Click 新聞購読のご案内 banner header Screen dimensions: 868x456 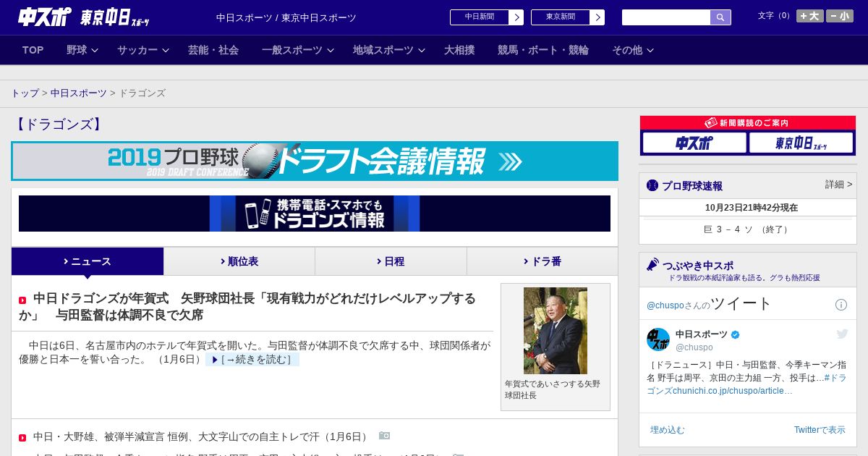pyautogui.click(x=748, y=123)
